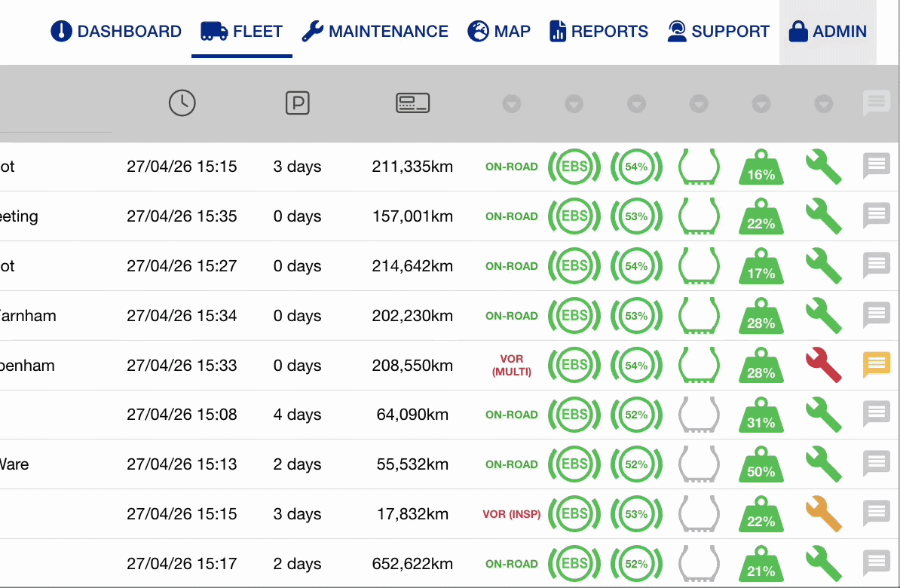Click the comments column header icon
900x588 pixels.
[x=877, y=103]
